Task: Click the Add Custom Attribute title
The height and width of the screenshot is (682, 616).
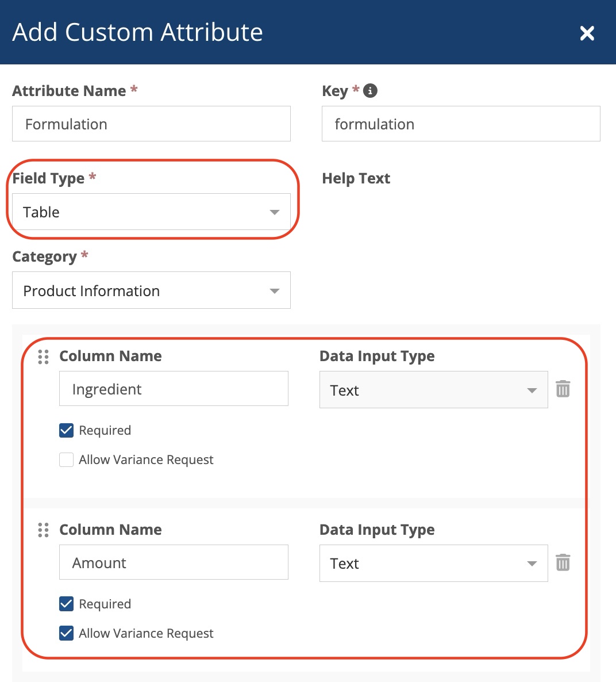Action: point(137,32)
